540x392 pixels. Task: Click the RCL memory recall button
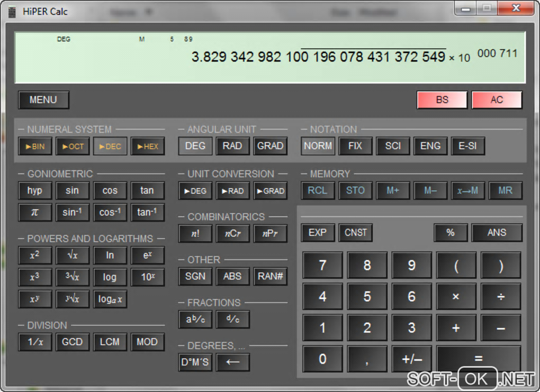[318, 190]
